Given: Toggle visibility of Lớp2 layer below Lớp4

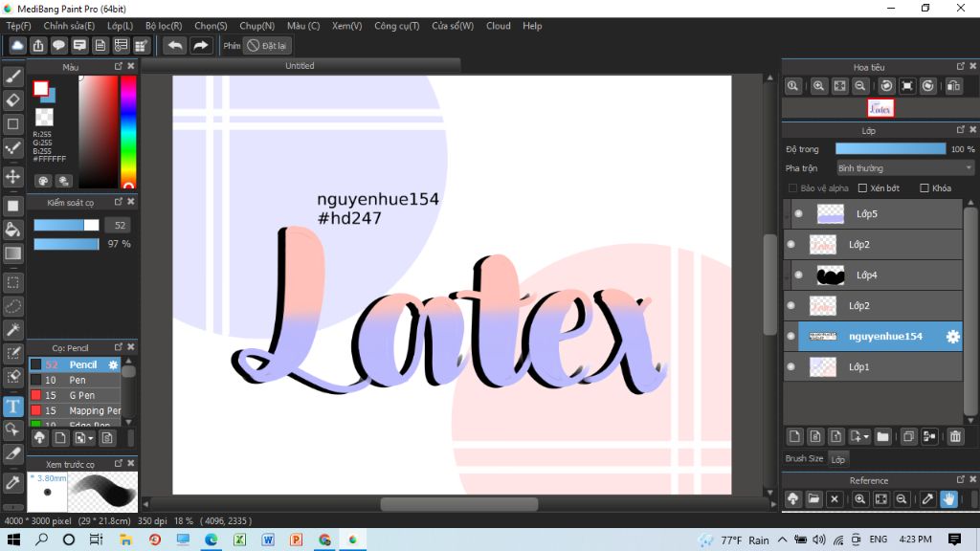Looking at the screenshot, I should (791, 305).
